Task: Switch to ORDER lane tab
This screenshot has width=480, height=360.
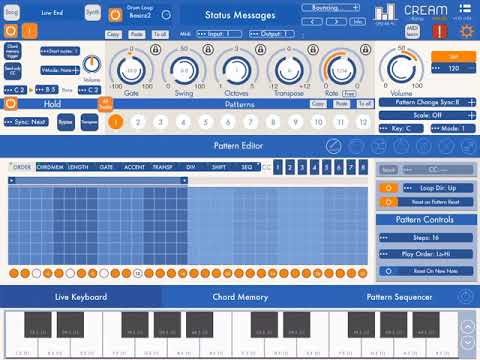Action: tap(22, 167)
